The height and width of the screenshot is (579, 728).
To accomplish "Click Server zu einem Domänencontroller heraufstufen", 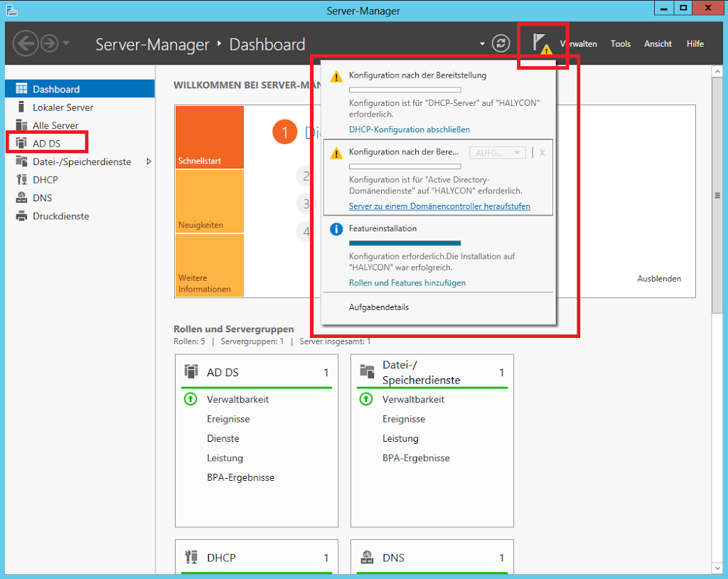I will [439, 206].
